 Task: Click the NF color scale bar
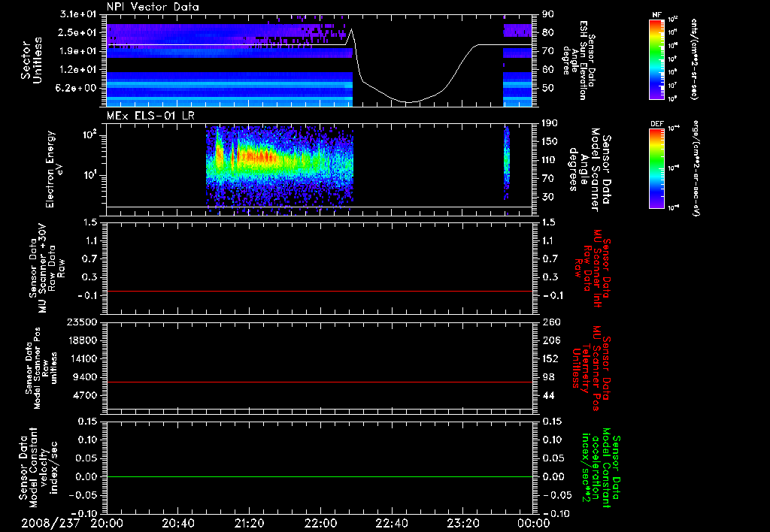(x=656, y=59)
